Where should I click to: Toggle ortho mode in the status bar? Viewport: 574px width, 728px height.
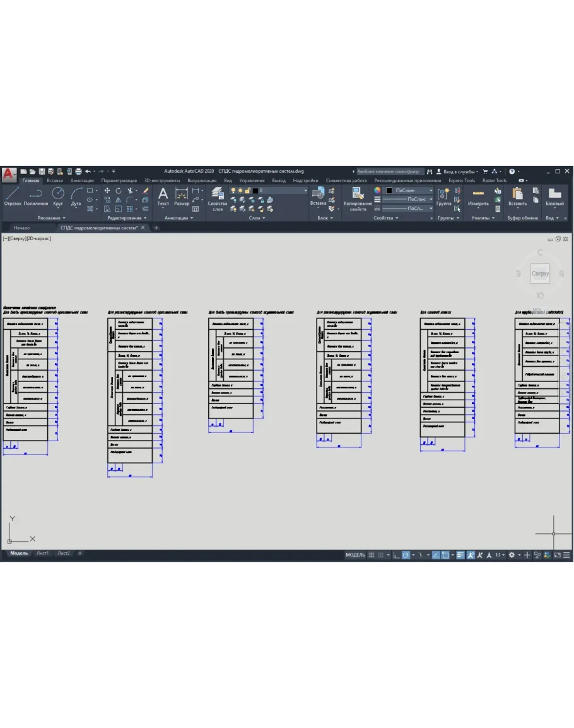[395, 555]
